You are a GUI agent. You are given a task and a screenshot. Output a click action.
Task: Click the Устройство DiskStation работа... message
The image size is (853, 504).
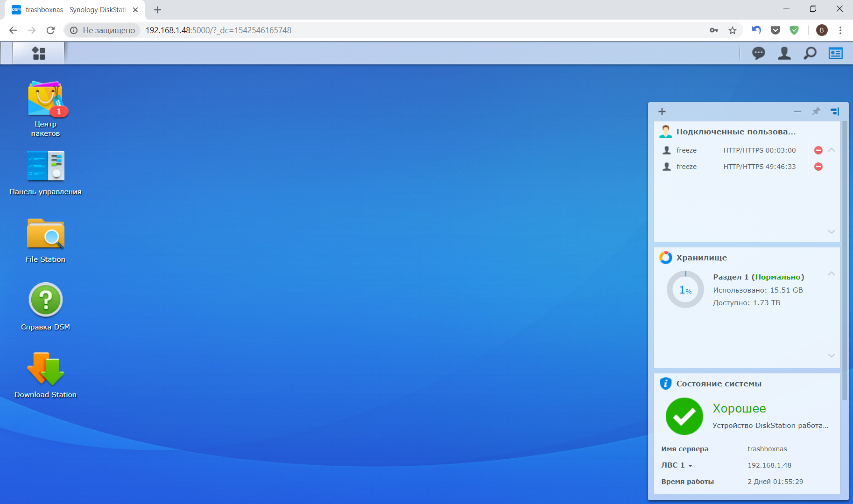770,426
